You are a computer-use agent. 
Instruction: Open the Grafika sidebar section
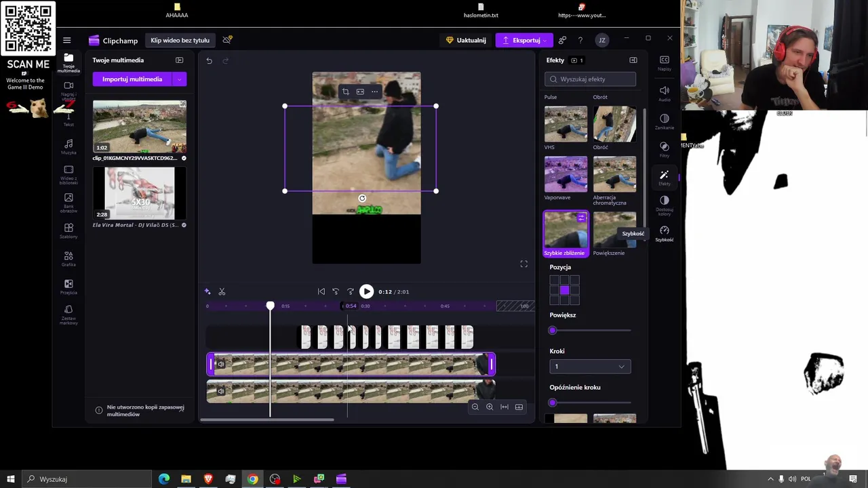pyautogui.click(x=68, y=259)
